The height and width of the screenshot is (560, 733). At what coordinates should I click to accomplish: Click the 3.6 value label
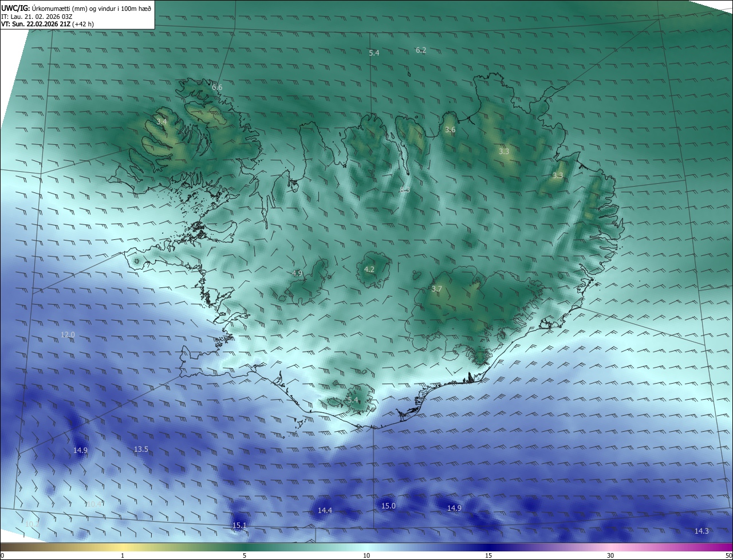point(450,130)
